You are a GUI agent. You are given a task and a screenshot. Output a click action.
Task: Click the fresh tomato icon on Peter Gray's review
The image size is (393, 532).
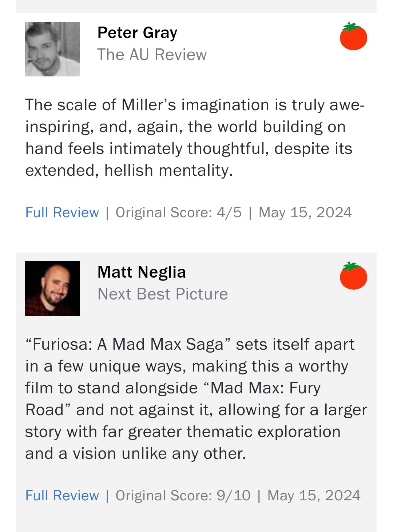(353, 36)
